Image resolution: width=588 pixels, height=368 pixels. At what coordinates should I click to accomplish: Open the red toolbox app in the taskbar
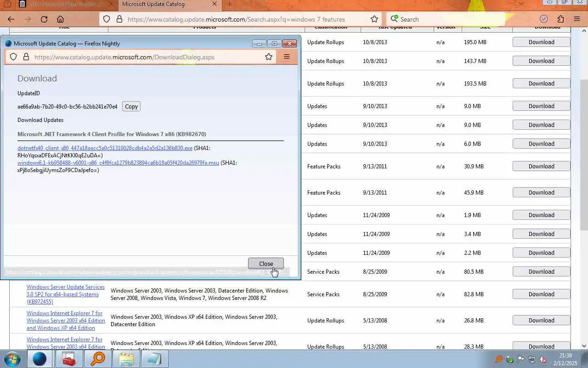tap(69, 359)
